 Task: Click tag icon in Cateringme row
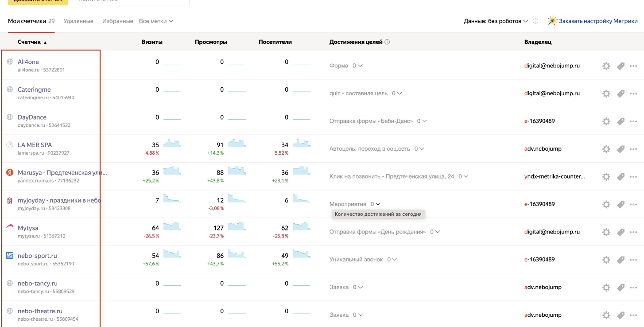click(x=621, y=94)
